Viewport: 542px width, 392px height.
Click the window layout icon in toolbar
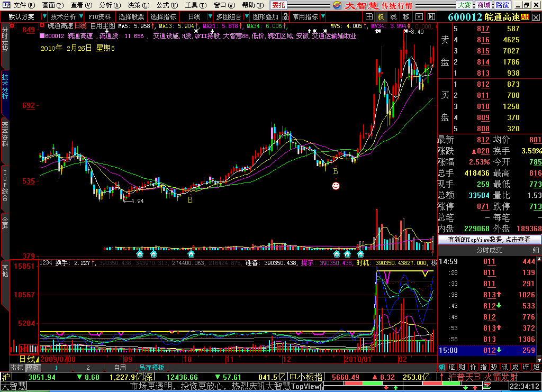[419, 16]
